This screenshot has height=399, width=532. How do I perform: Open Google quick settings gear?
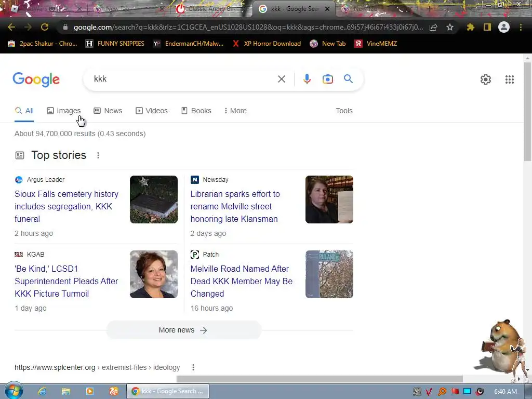[486, 79]
